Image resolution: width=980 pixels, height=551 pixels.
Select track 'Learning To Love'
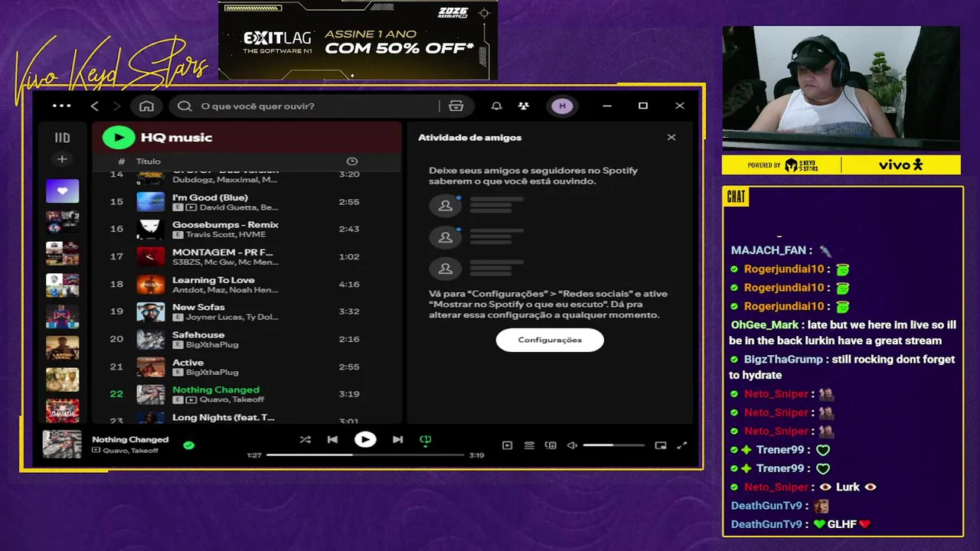pyautogui.click(x=247, y=284)
